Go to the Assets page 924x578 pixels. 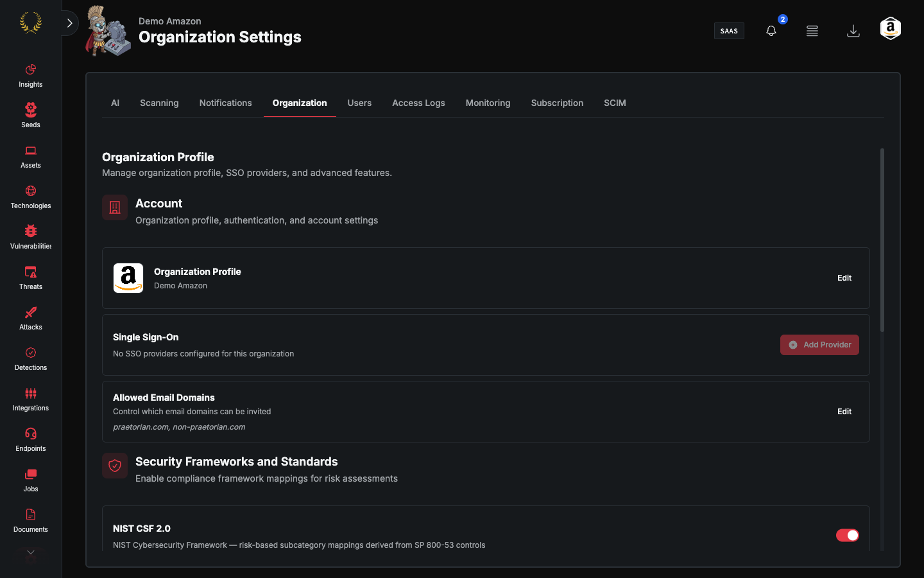coord(30,157)
